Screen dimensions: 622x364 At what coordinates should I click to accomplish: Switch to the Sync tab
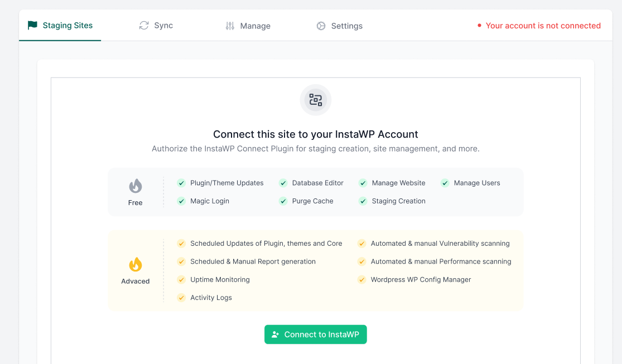point(156,26)
